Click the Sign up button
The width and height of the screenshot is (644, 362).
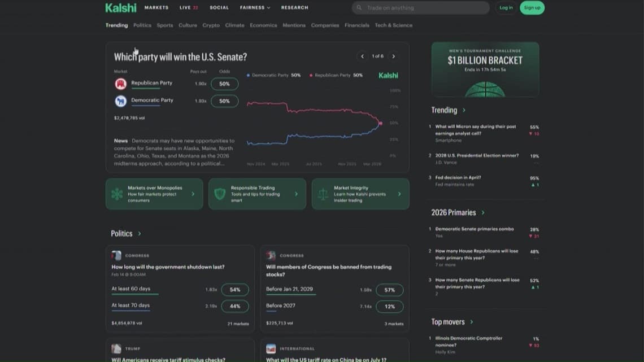coord(532,8)
